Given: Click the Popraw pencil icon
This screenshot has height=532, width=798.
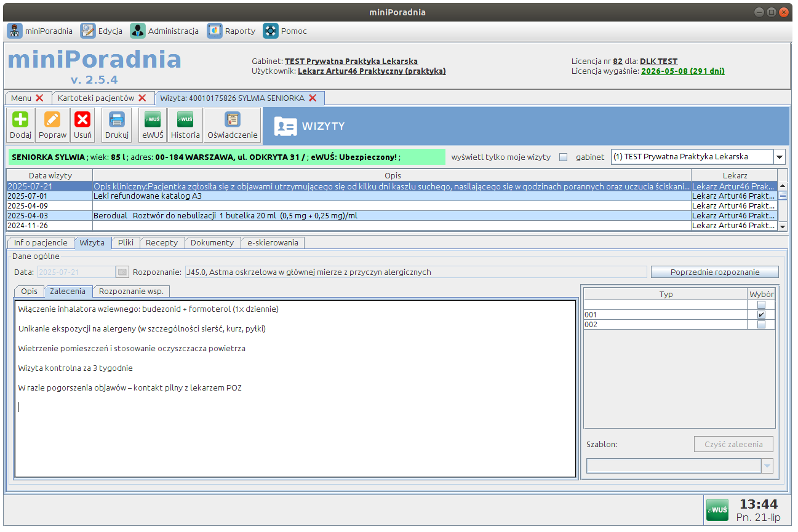Looking at the screenshot, I should click(x=52, y=119).
